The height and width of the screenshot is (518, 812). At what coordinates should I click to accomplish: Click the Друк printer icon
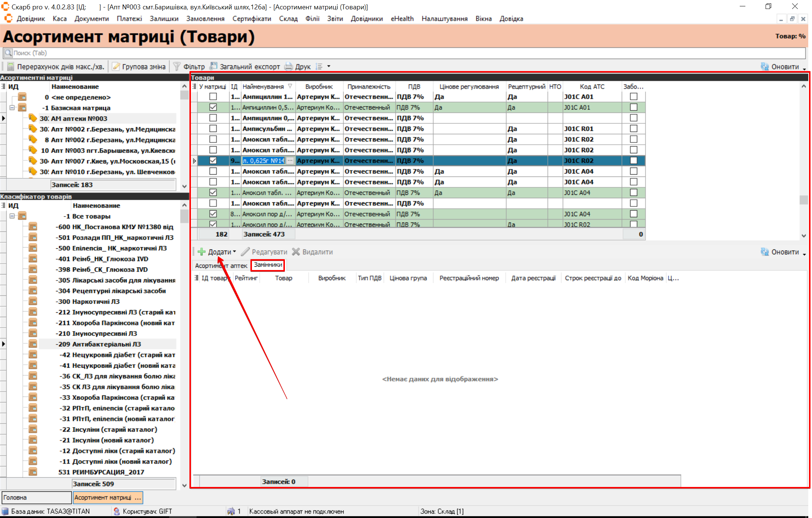point(289,67)
